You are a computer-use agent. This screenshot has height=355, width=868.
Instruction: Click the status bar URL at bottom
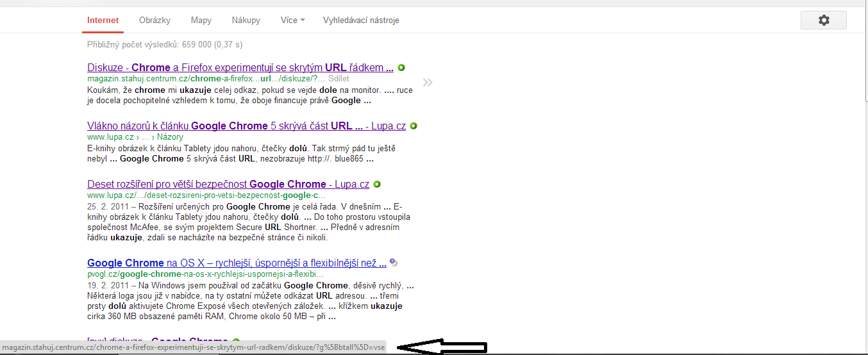point(193,347)
